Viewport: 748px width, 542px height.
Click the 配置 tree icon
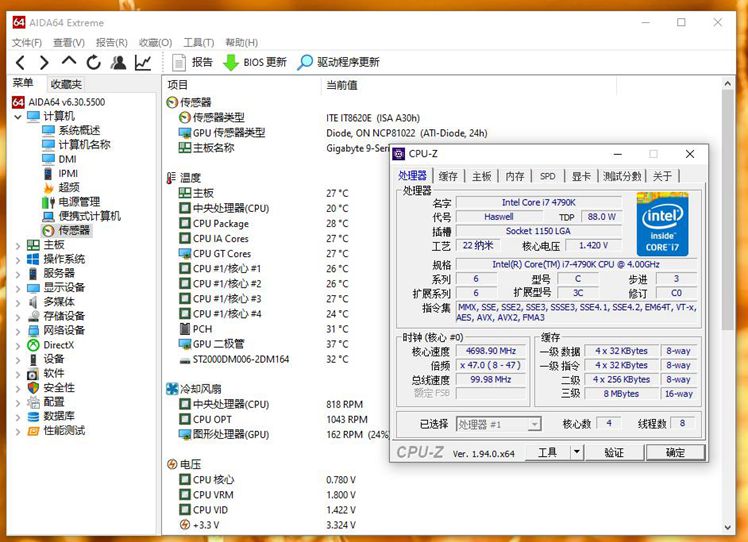coord(33,402)
